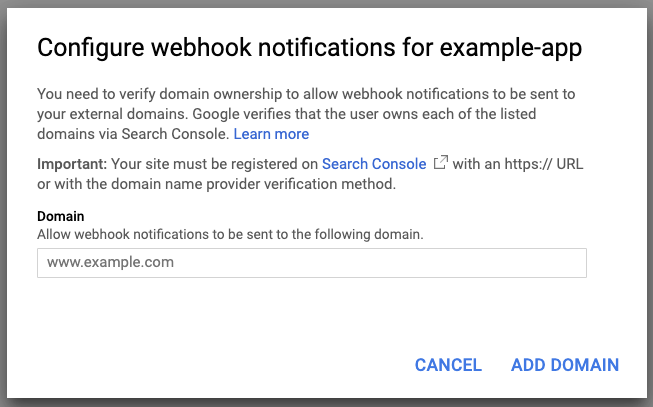653x407 pixels.
Task: Follow the Search Console link
Action: 373,164
